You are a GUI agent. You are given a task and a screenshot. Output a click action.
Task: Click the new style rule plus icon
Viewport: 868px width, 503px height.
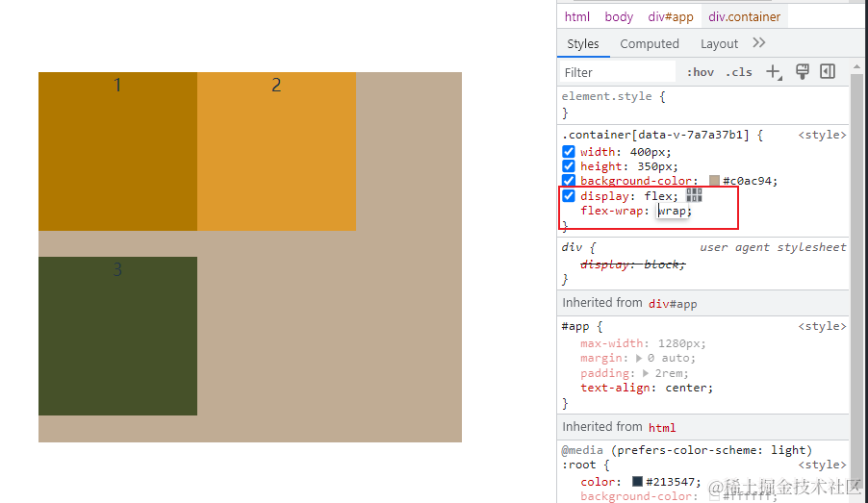(774, 72)
